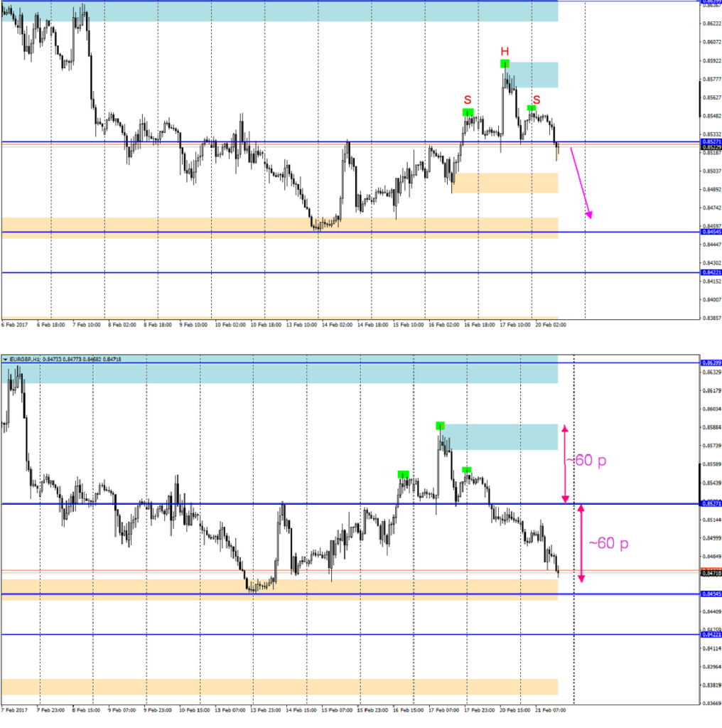Click the 15 Feb 10:00 time label
Screen dimensions: 722x728
pyautogui.click(x=409, y=324)
